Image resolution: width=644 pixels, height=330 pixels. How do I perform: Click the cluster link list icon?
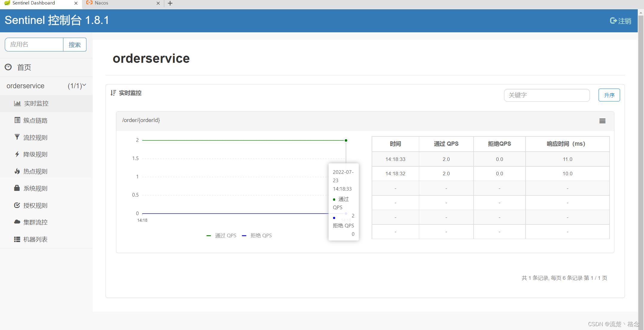[x=17, y=120]
